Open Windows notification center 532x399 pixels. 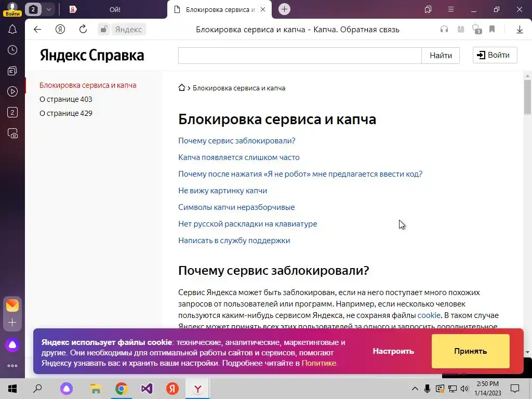515,389
